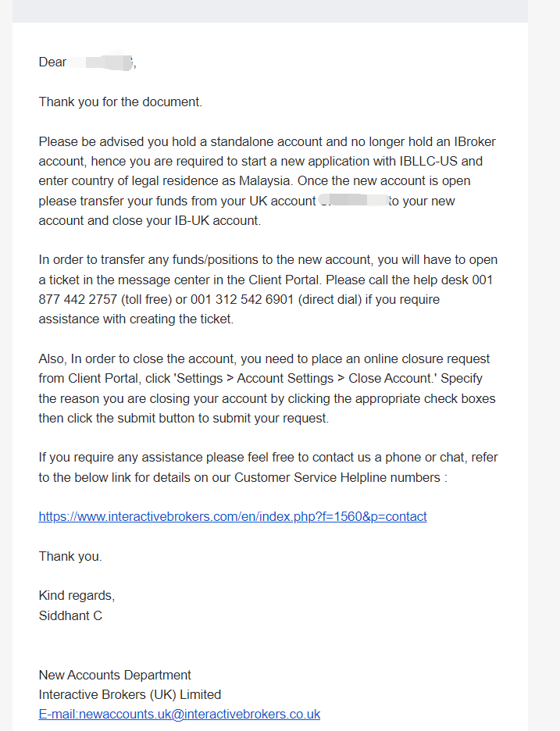The height and width of the screenshot is (731, 560).
Task: Click the 'Thank you for the document.' line
Action: pyautogui.click(x=120, y=102)
